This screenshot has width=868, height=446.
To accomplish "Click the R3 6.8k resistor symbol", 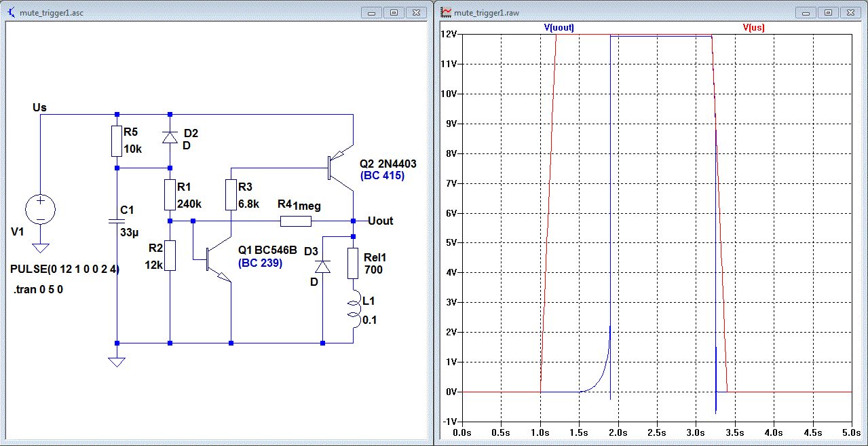I will click(x=231, y=194).
